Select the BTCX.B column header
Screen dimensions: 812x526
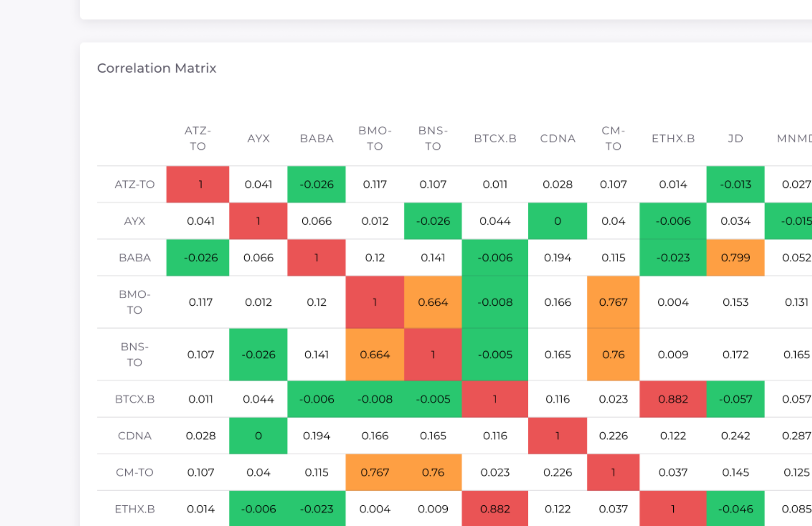(495, 138)
